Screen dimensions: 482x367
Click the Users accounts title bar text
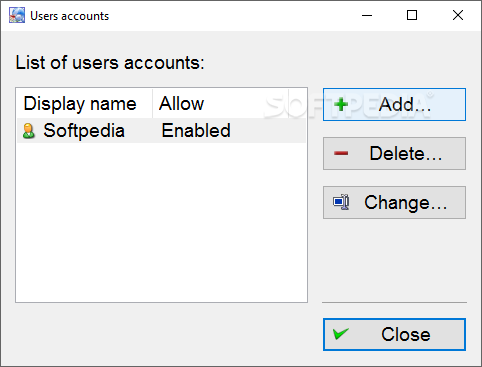70,16
